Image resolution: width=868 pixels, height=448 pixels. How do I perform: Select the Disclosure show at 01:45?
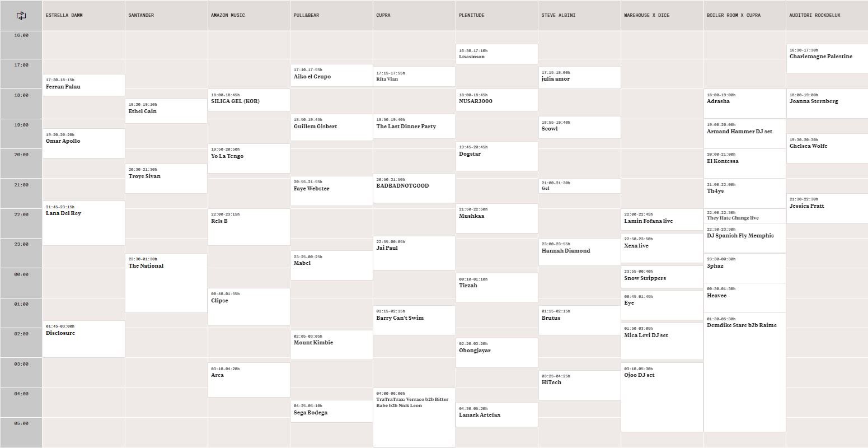coord(83,338)
